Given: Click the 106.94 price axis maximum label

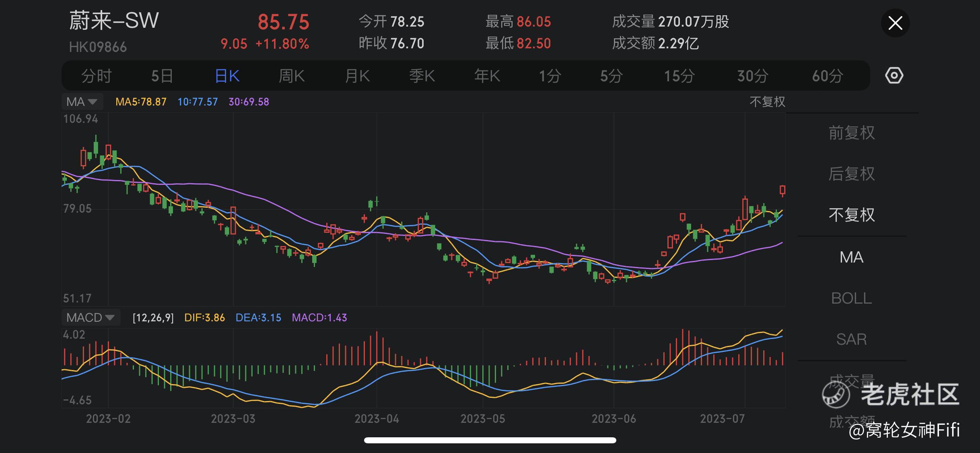Looking at the screenshot, I should pos(80,119).
